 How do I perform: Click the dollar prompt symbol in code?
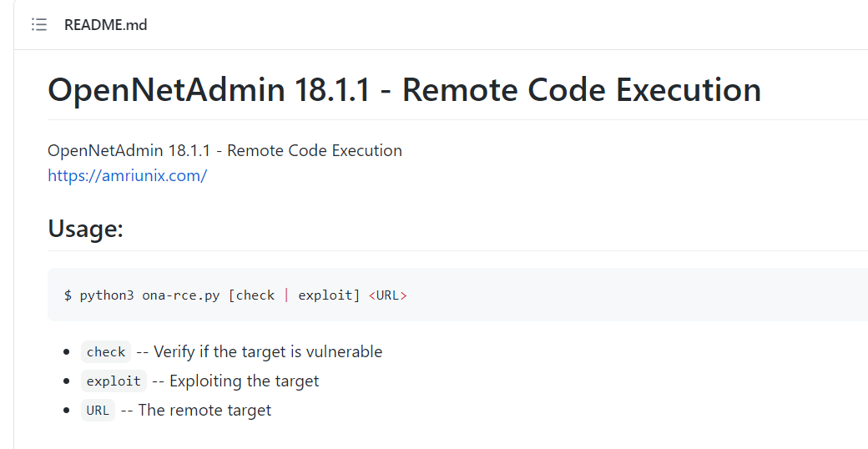[x=68, y=295]
